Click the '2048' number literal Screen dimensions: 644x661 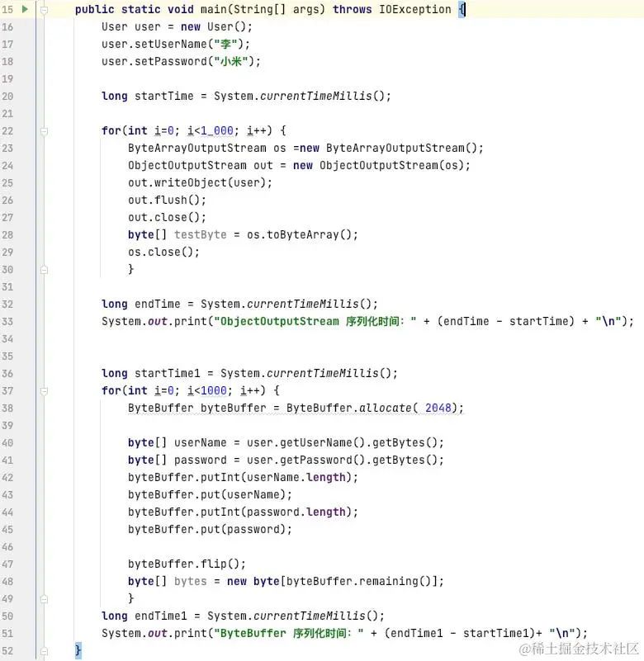coord(438,408)
